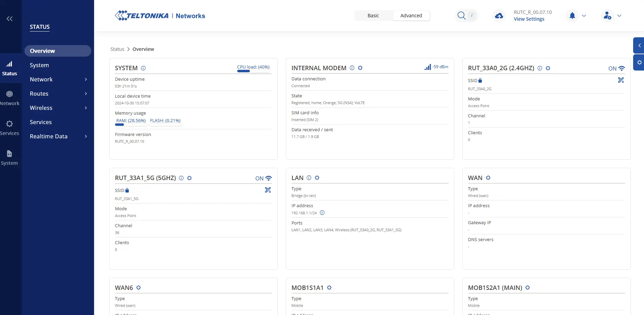Switch to Advanced mode

pyautogui.click(x=411, y=16)
